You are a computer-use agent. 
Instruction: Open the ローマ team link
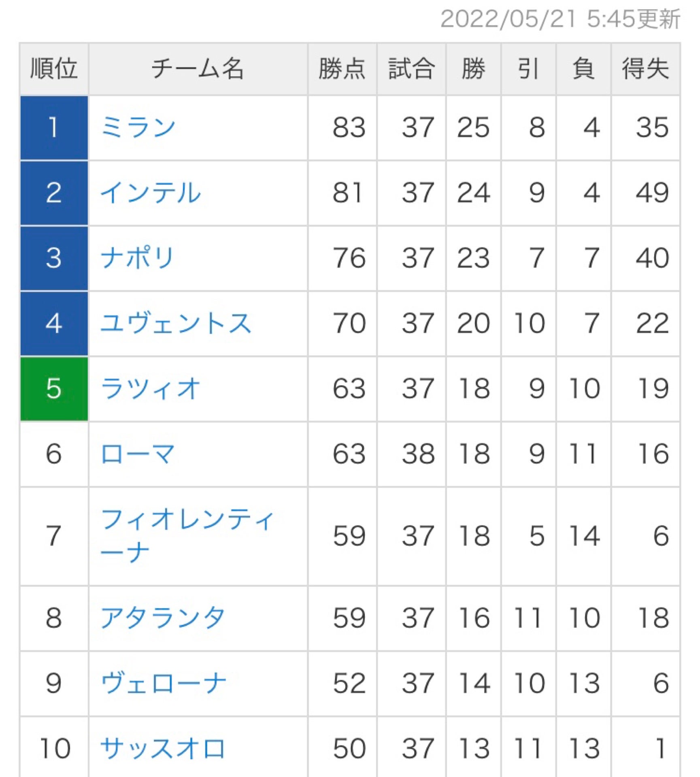point(138,454)
